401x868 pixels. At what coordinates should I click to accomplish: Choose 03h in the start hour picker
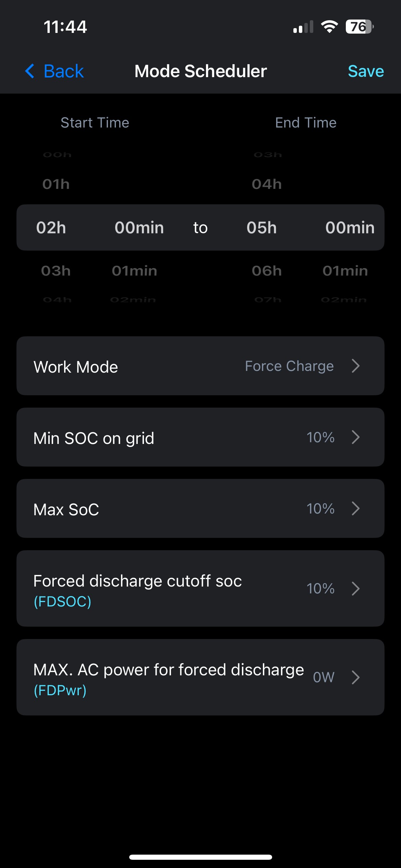(56, 271)
